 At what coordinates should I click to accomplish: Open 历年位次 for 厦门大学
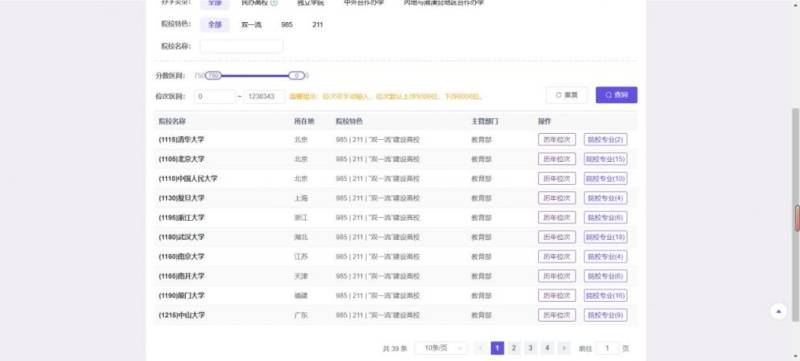click(557, 296)
